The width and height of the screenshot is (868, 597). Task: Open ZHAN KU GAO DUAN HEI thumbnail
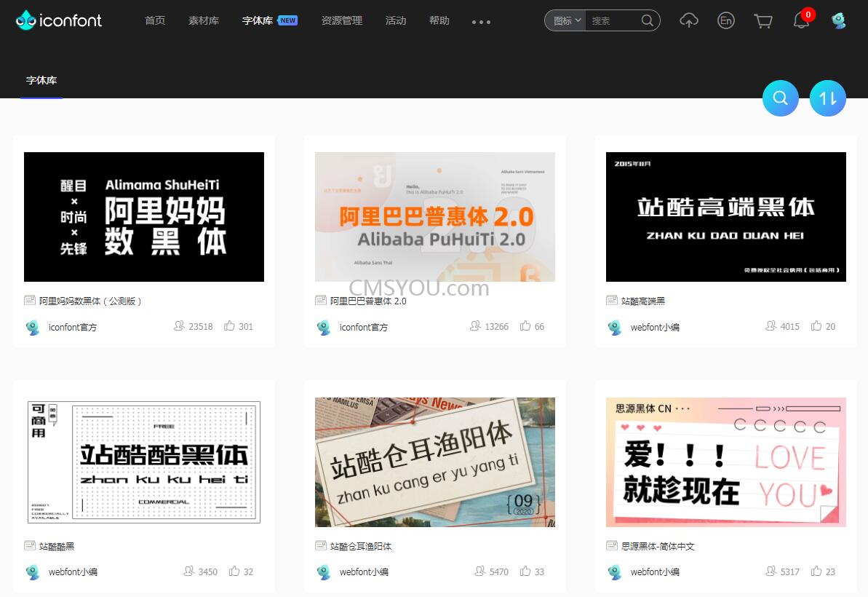(725, 216)
